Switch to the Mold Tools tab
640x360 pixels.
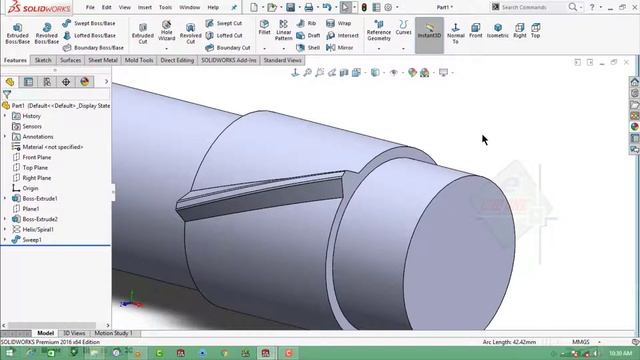point(139,60)
